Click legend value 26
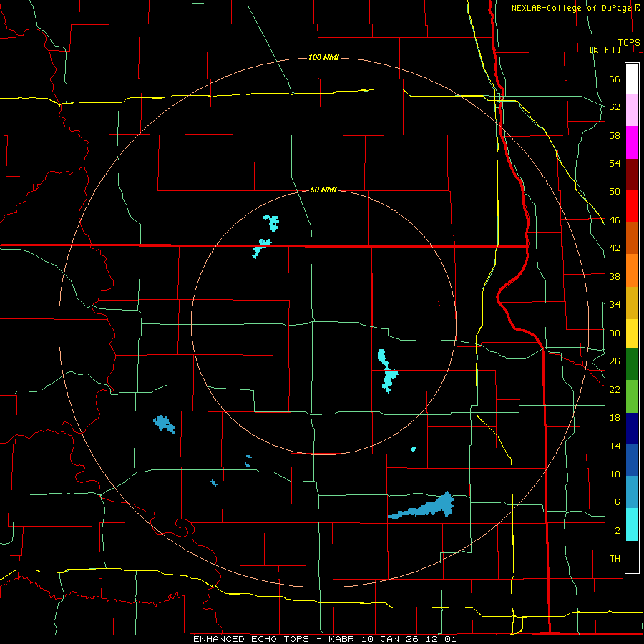644x644 pixels. [615, 361]
